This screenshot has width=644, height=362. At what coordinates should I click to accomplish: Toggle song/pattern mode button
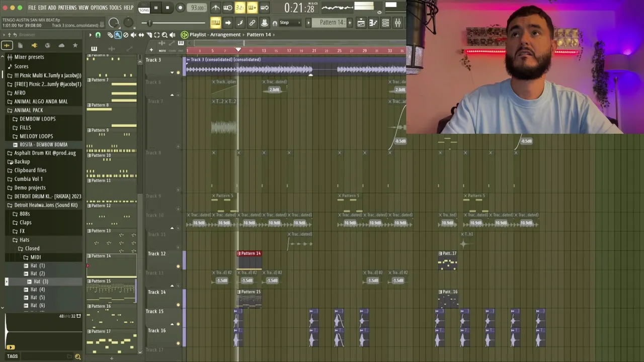tap(144, 8)
